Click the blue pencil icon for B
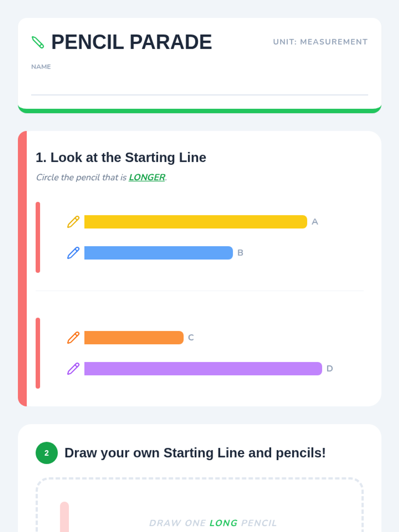This screenshot has width=399, height=532. 73,253
